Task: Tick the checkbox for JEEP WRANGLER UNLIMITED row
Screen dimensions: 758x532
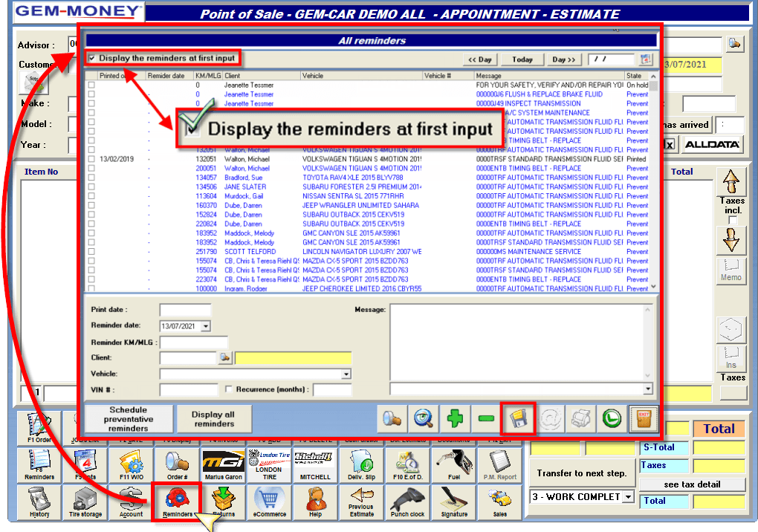Action: [x=91, y=205]
